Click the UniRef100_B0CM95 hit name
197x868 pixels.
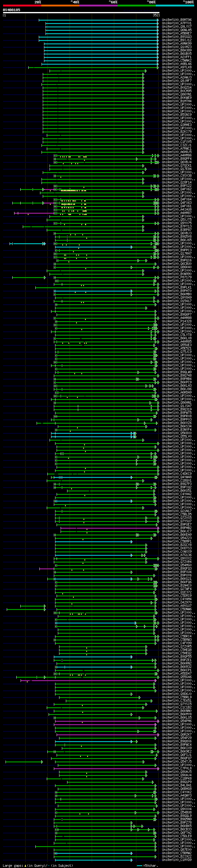176,91
